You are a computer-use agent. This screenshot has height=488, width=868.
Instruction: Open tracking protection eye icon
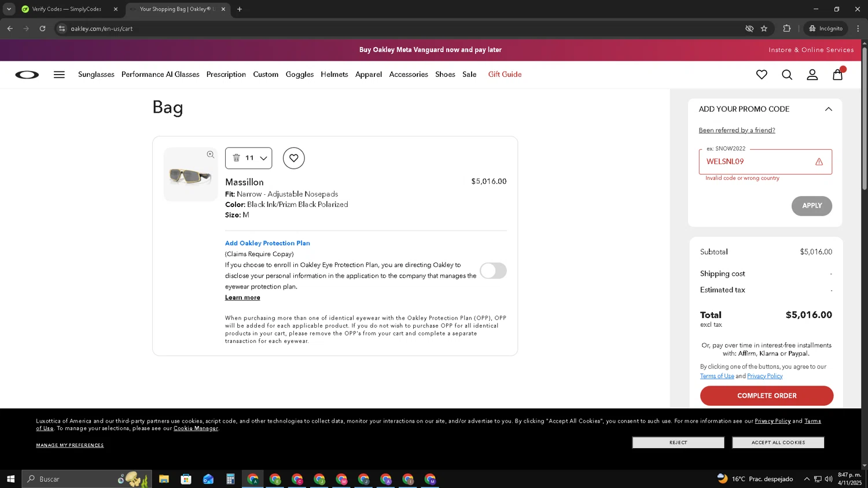tap(749, 28)
